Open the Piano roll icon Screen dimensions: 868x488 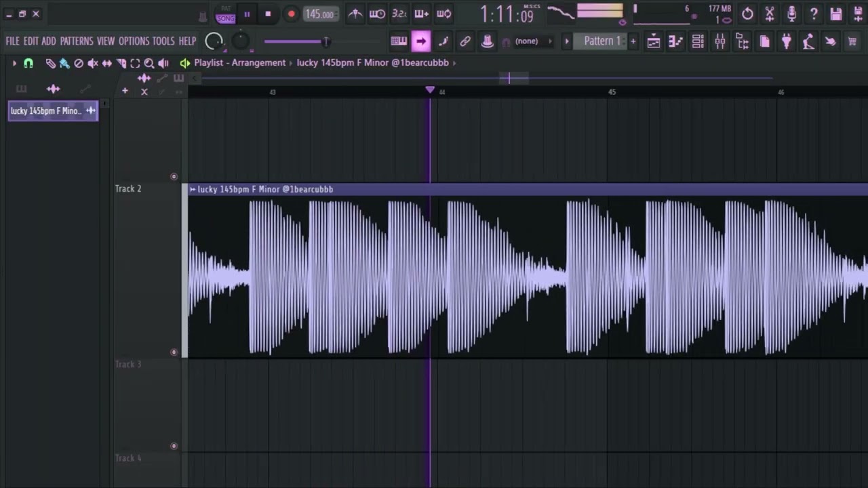pos(675,41)
